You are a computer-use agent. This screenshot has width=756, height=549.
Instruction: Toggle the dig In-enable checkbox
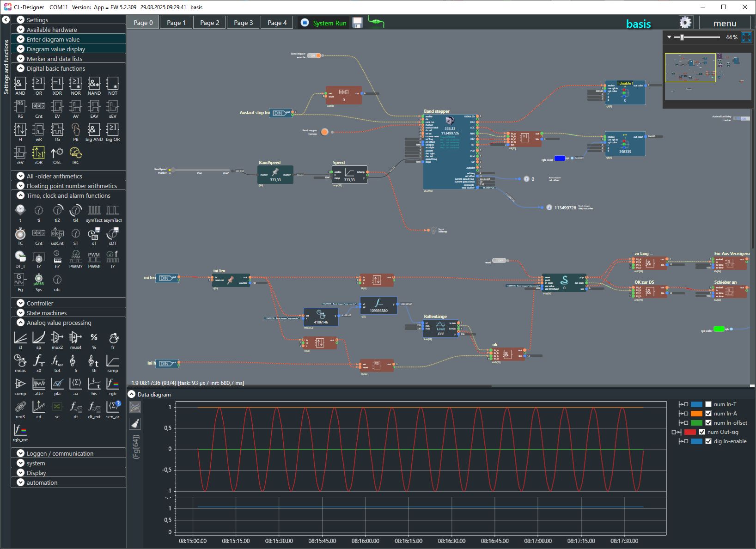point(708,441)
